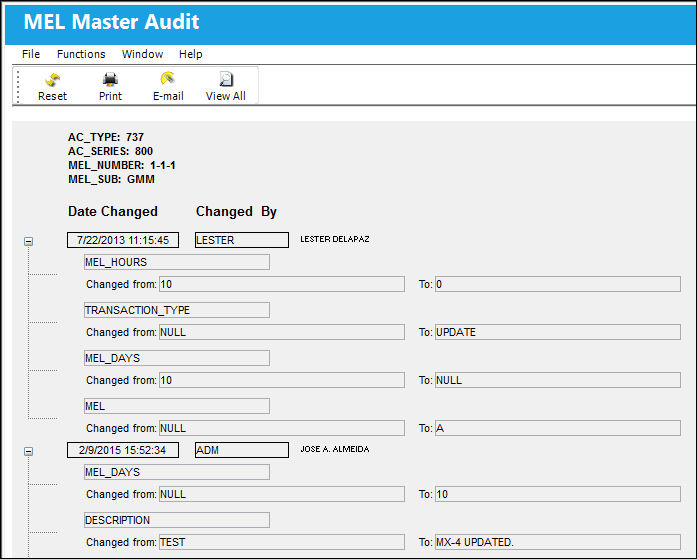Open the File menu
The height and width of the screenshot is (559, 697).
31,54
